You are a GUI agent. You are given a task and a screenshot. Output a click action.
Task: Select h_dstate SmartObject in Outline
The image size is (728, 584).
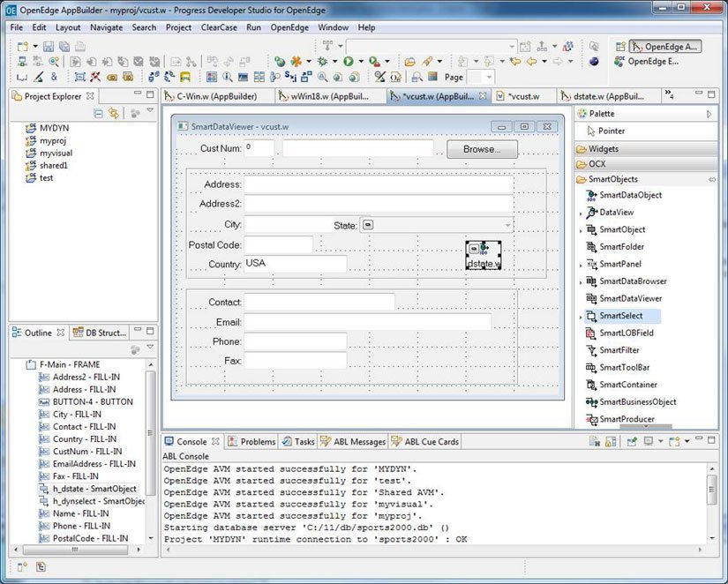pyautogui.click(x=94, y=488)
